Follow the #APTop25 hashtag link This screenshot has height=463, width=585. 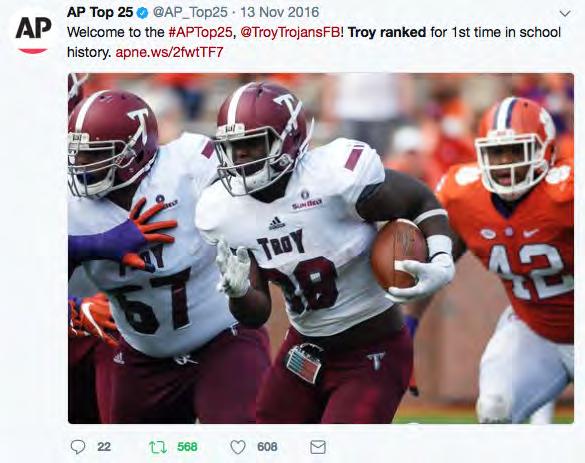200,32
